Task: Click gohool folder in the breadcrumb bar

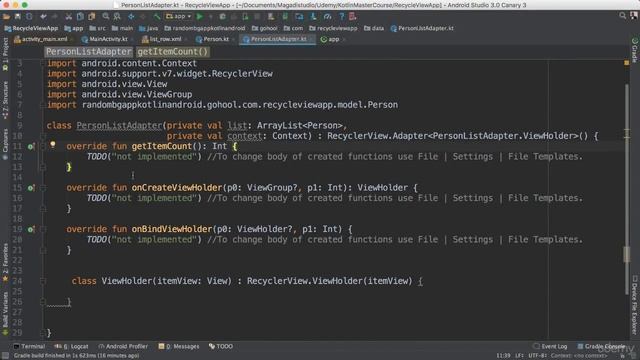Action: (x=264, y=28)
